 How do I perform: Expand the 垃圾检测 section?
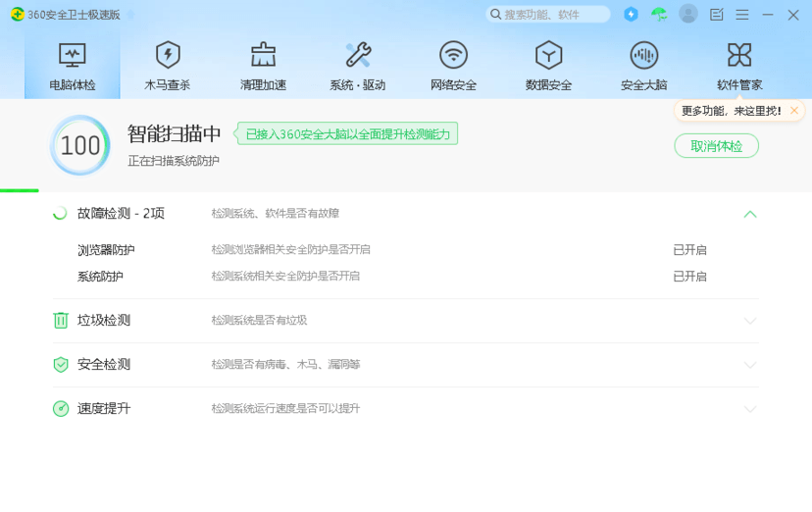point(750,321)
